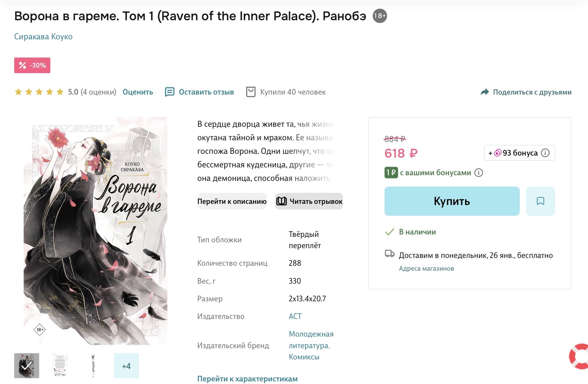Screen dimensions: 588x384
Task: Select the second thumbnail (back cover)
Action: pyautogui.click(x=60, y=366)
